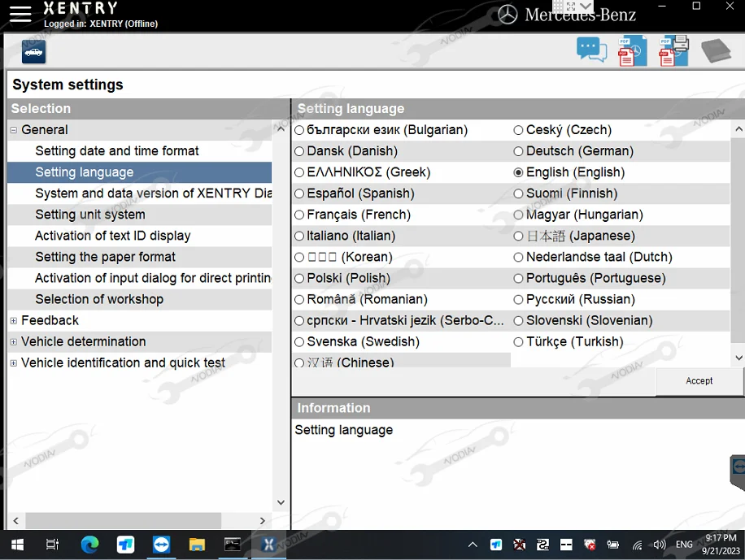The width and height of the screenshot is (745, 560).
Task: Click the horizontal scrollbar thumb in Selection
Action: pos(123,520)
